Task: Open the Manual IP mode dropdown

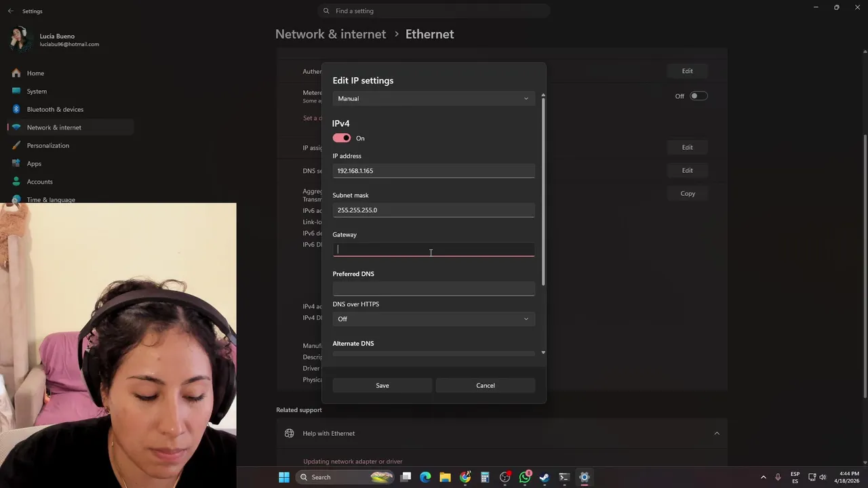Action: coord(433,99)
